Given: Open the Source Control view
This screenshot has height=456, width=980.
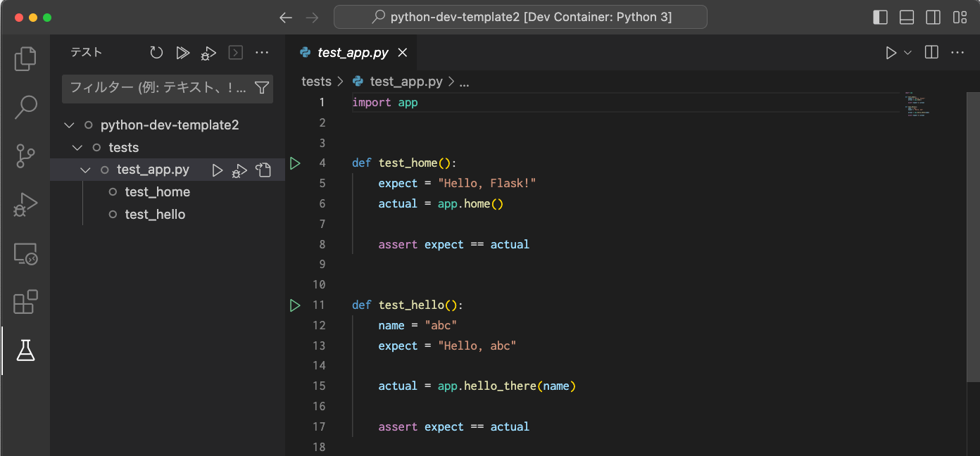Looking at the screenshot, I should [x=25, y=156].
